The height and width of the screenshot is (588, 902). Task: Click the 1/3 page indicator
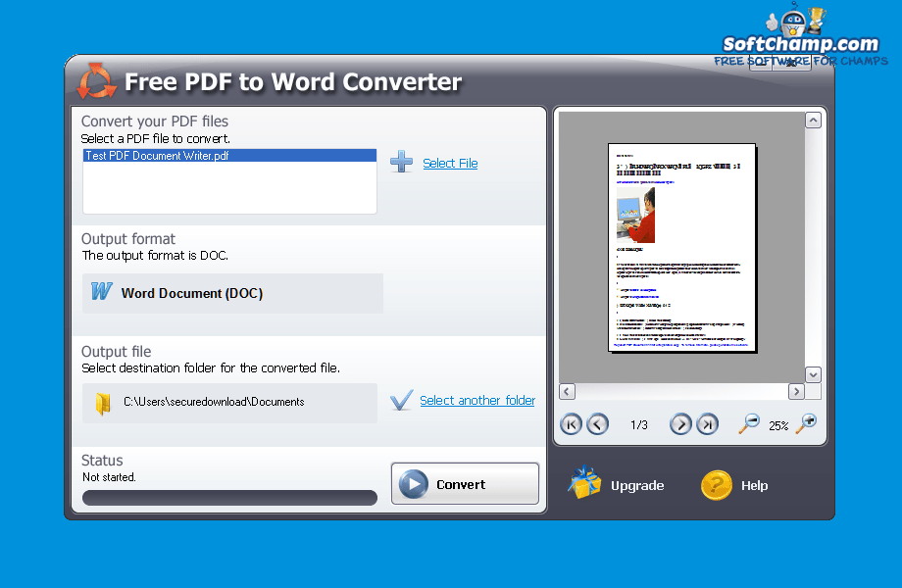[639, 424]
